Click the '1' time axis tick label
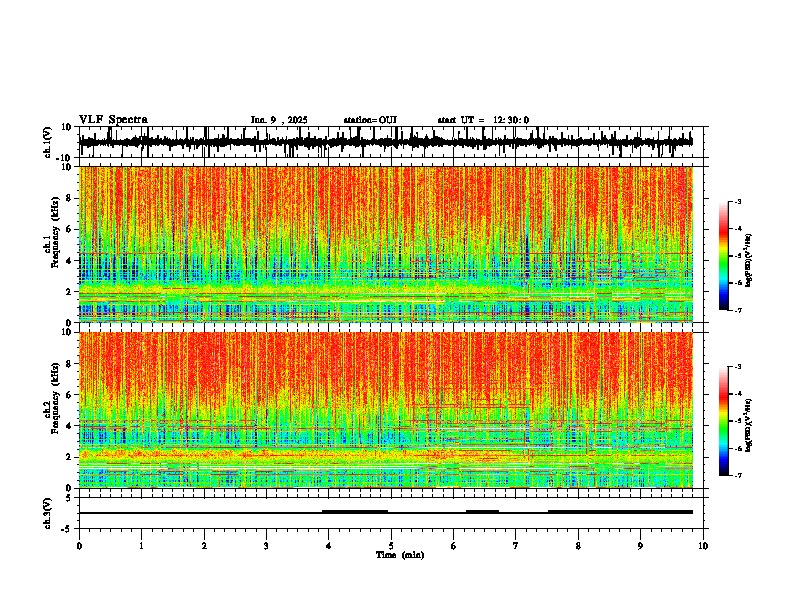 click(141, 546)
